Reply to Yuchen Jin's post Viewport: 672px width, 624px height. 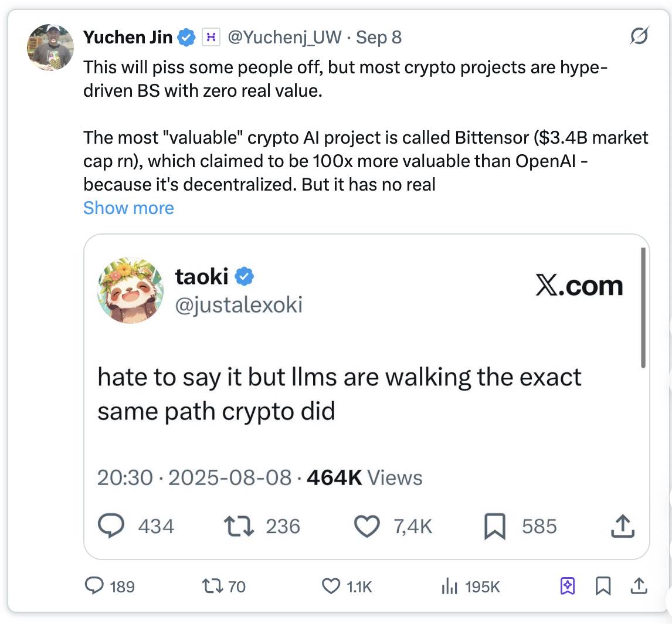coord(94,586)
